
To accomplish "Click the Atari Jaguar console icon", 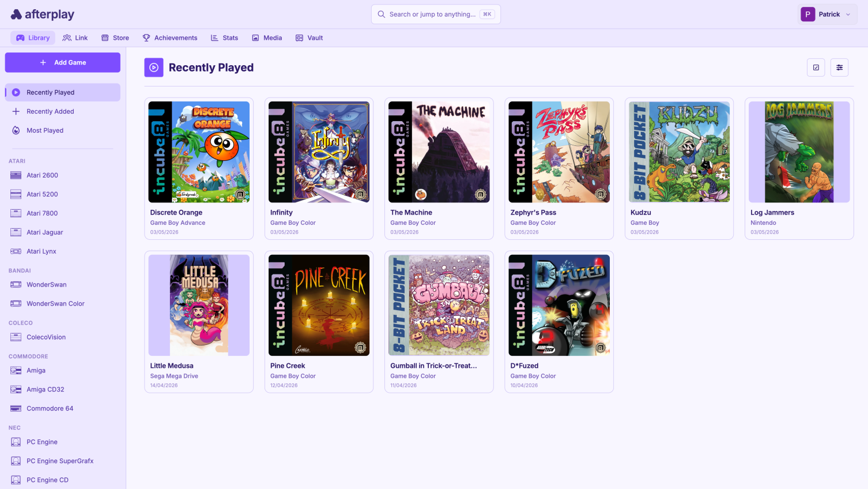I will (16, 232).
